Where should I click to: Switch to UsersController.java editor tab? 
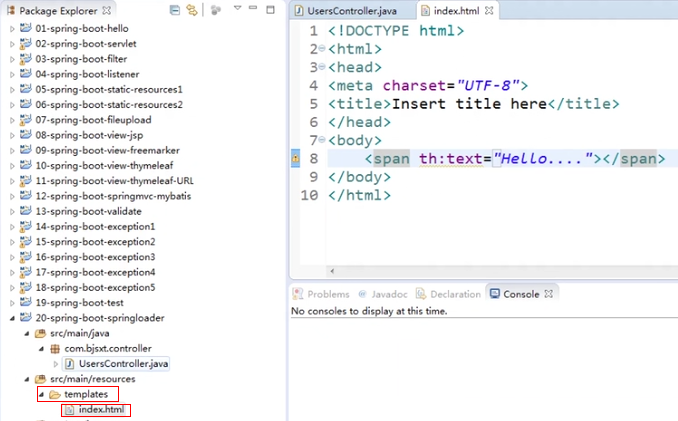[346, 11]
